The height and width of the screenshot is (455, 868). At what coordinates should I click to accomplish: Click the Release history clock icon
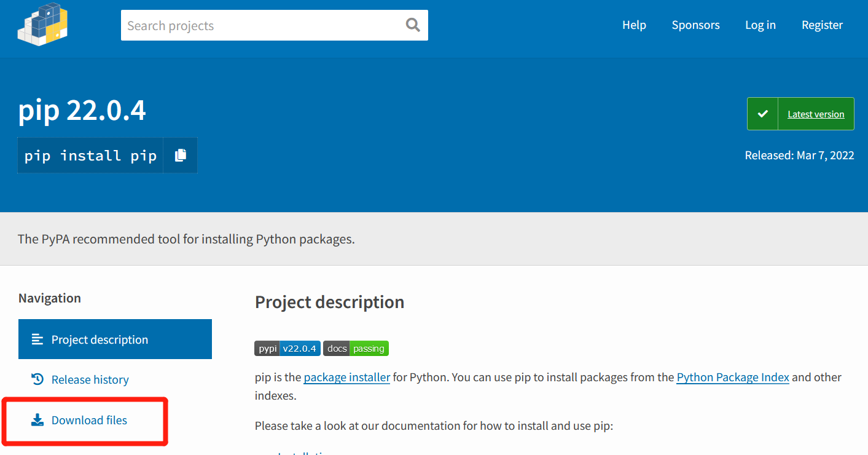point(37,379)
